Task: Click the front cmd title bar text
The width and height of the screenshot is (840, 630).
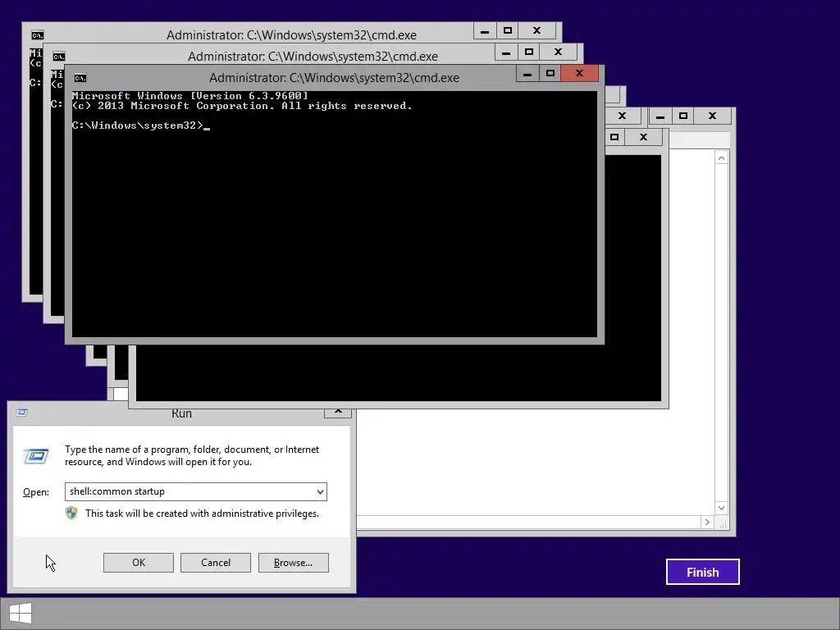Action: tap(334, 78)
